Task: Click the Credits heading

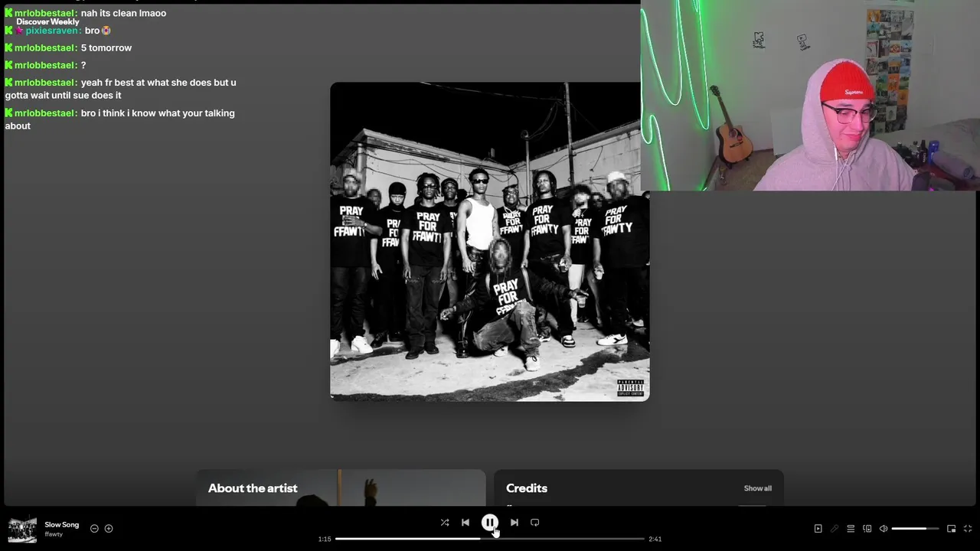Action: point(527,488)
